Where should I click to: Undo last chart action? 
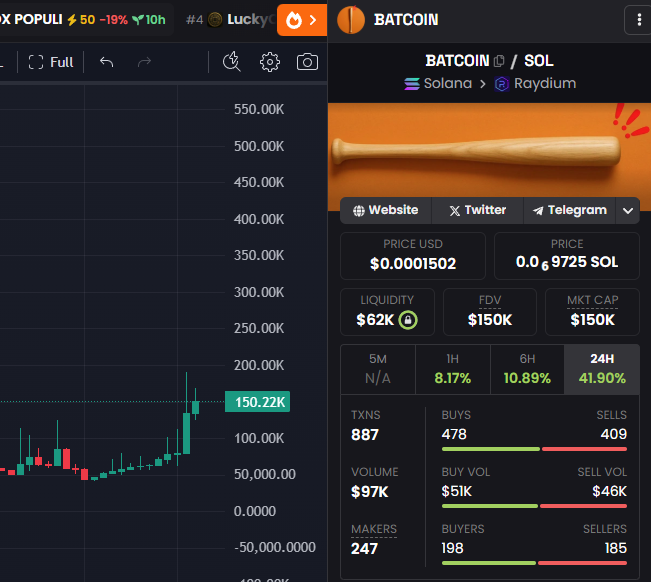coord(107,62)
